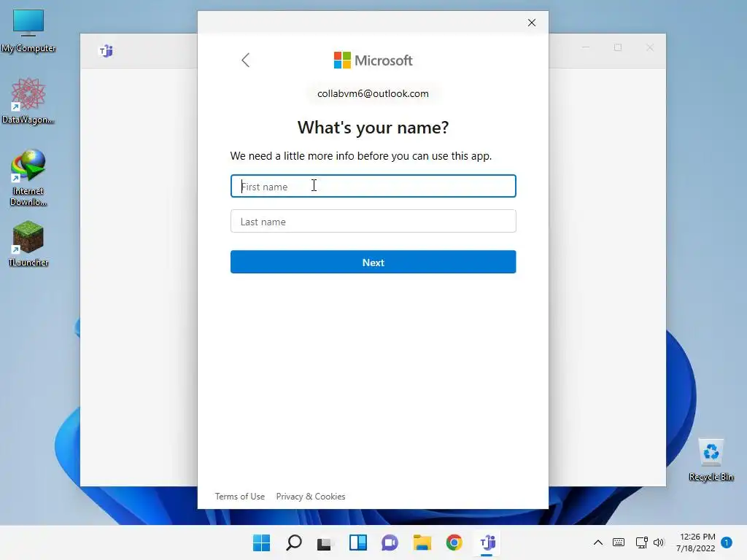Go back with the left chevron arrow
Image resolution: width=747 pixels, height=560 pixels.
click(245, 60)
